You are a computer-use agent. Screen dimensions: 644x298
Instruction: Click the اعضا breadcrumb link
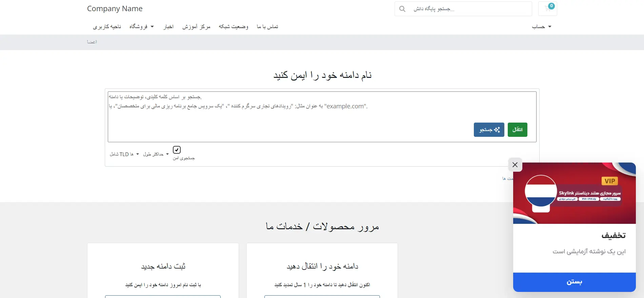92,42
